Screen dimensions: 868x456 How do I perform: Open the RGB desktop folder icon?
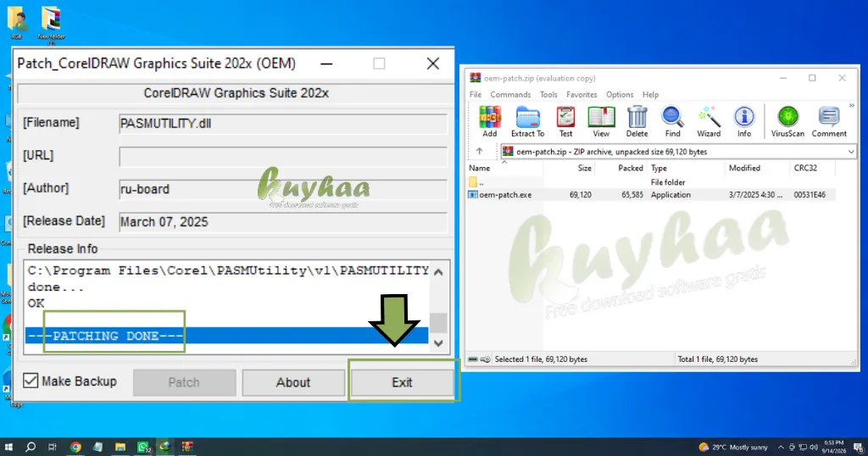click(17, 23)
